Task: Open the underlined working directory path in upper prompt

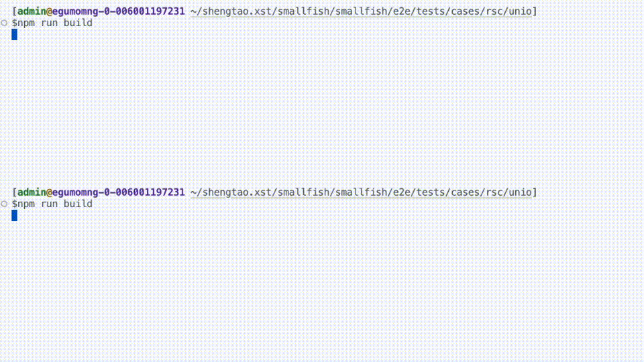Action: tap(361, 11)
